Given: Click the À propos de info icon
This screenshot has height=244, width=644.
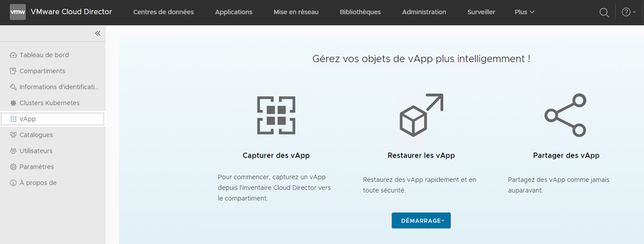Looking at the screenshot, I should coord(13,183).
